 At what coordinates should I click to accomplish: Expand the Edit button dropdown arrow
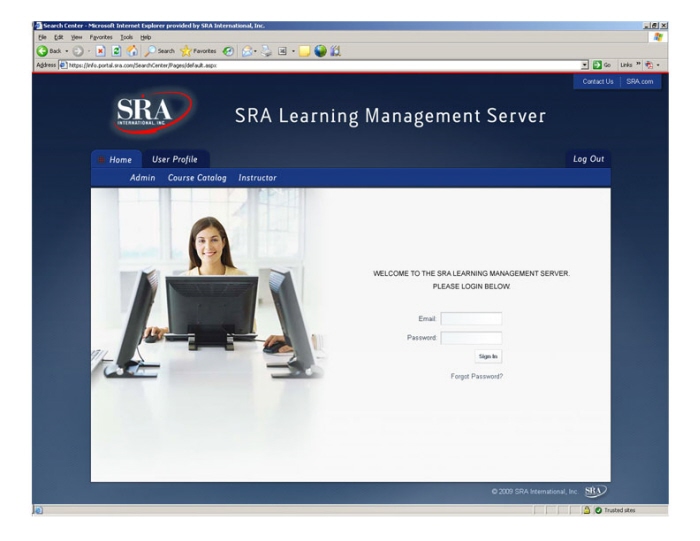293,51
